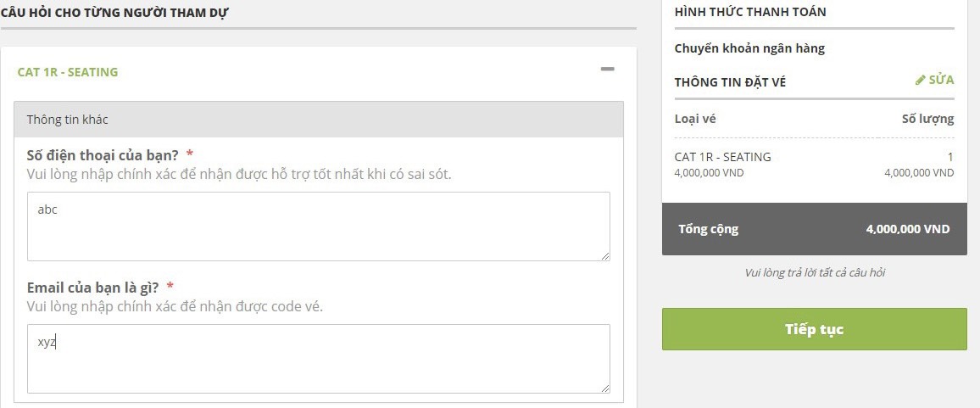Collapse the CAT 1R - SEATING section with minus icon

coord(607,69)
